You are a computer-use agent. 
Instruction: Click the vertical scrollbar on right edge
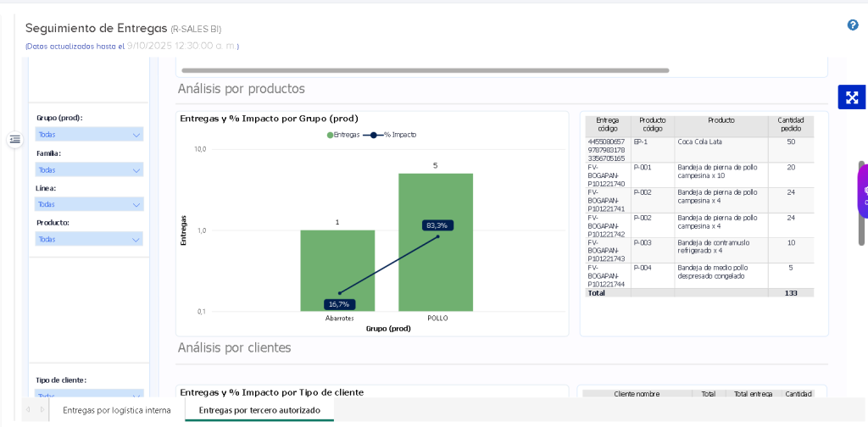[x=861, y=203]
